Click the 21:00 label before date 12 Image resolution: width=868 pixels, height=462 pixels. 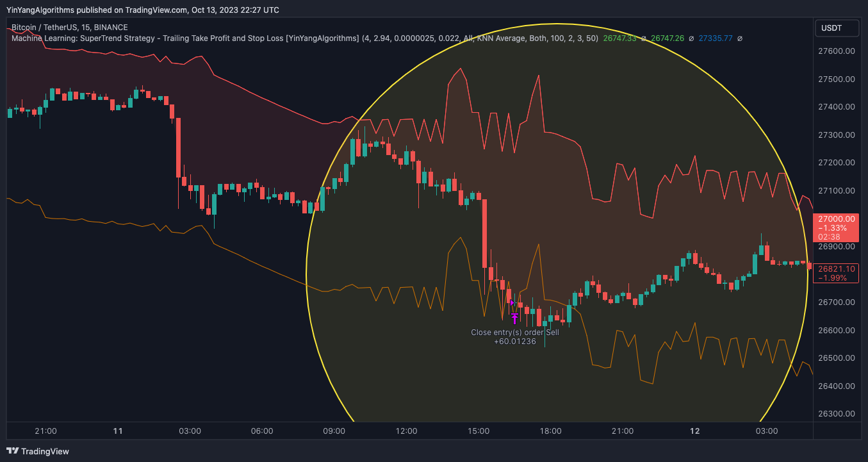(x=623, y=431)
